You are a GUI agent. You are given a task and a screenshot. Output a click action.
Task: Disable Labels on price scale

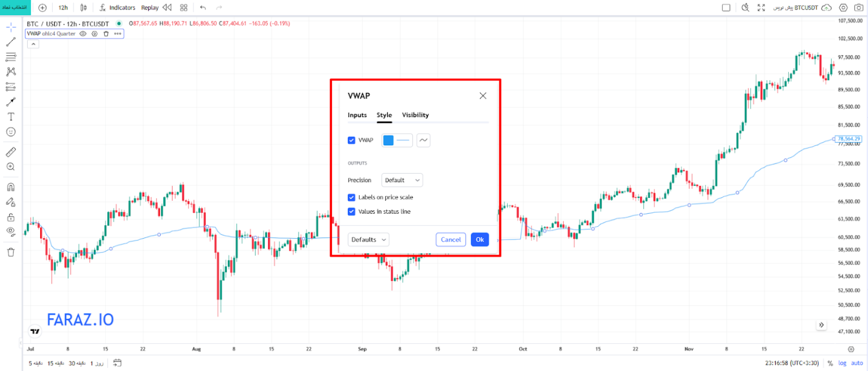[x=352, y=197]
